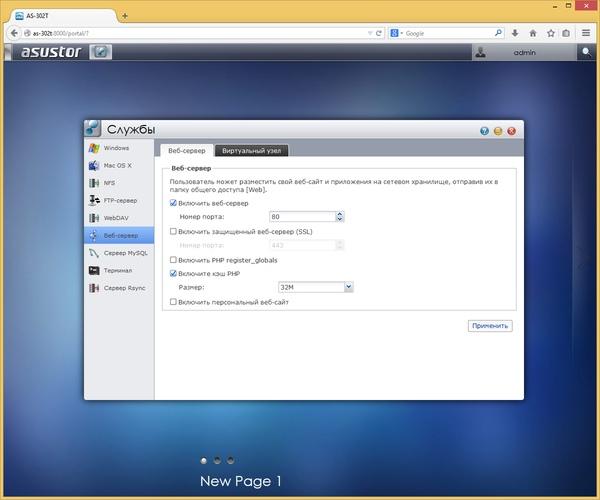Click the Службы app icon in title bar
600x500 pixels.
click(92, 128)
